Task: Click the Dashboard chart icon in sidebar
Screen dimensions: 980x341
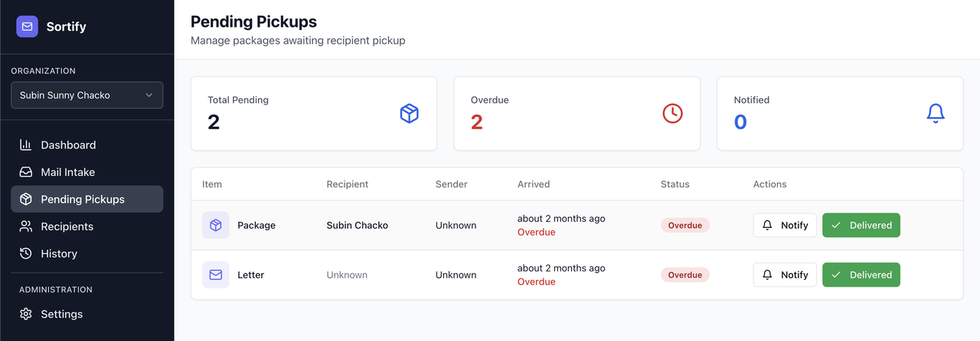Action: [26, 145]
